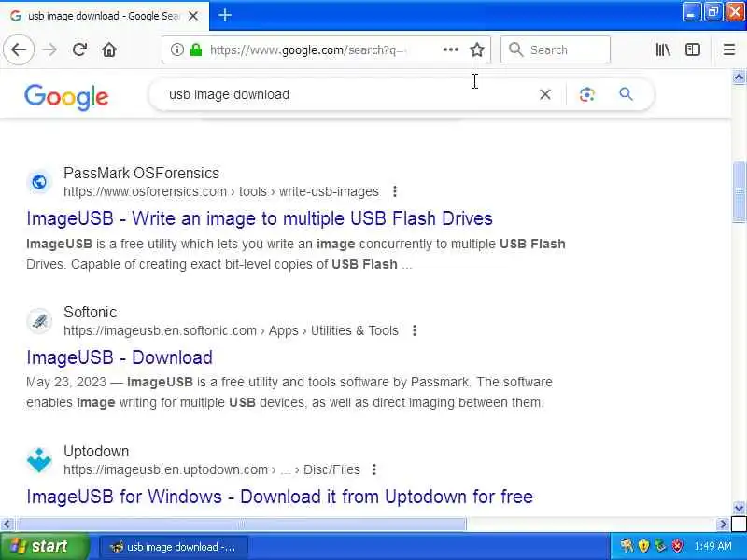Click the yellow shield tray icon

click(643, 546)
